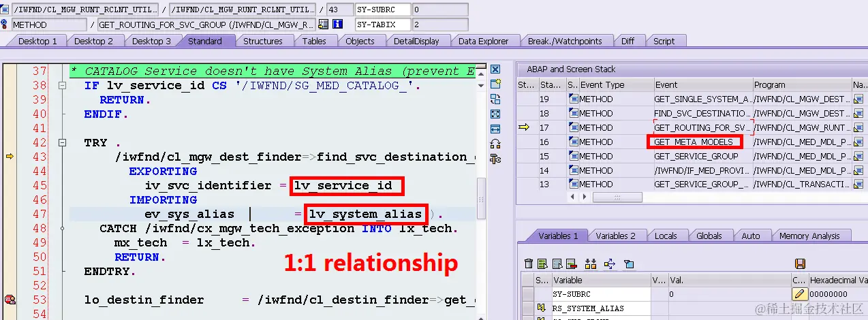Open the Tables tab

click(314, 41)
